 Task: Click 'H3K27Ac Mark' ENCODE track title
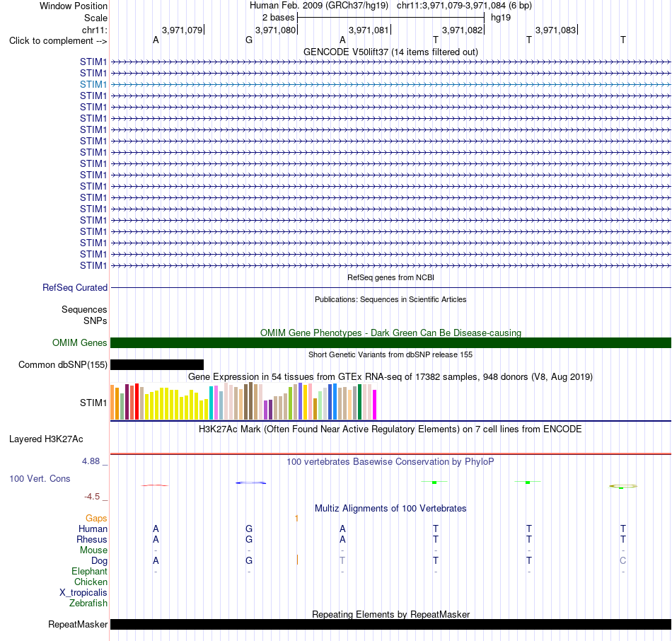click(390, 429)
